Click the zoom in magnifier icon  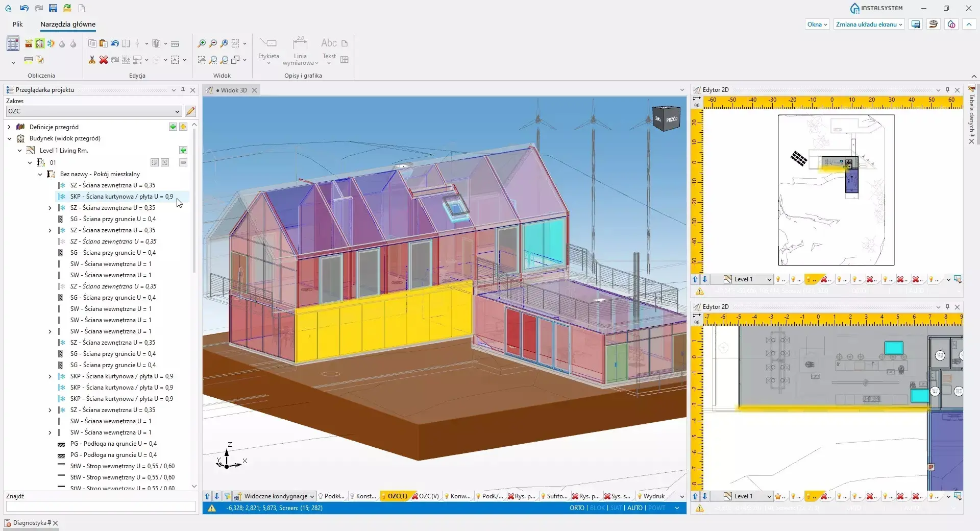point(202,43)
